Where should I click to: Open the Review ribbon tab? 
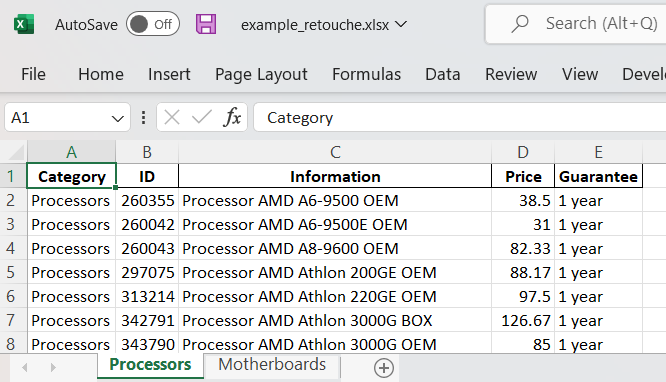click(x=511, y=74)
